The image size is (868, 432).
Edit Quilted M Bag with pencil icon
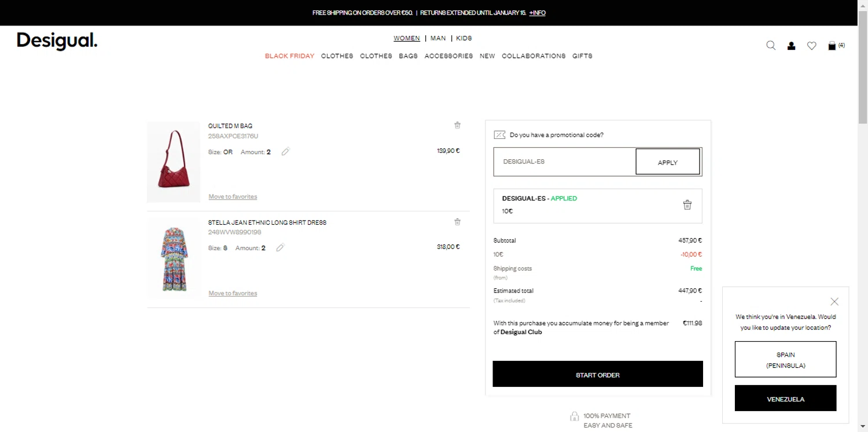[x=285, y=152]
